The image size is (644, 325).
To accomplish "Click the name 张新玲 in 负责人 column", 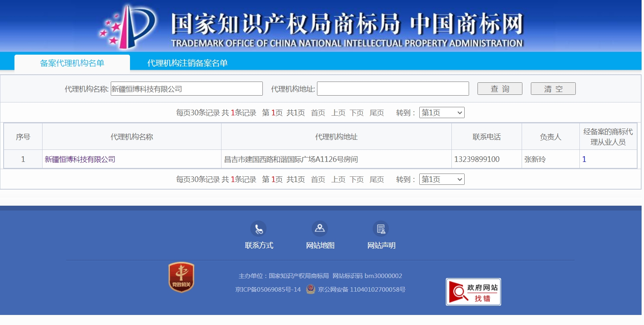I will tap(535, 159).
